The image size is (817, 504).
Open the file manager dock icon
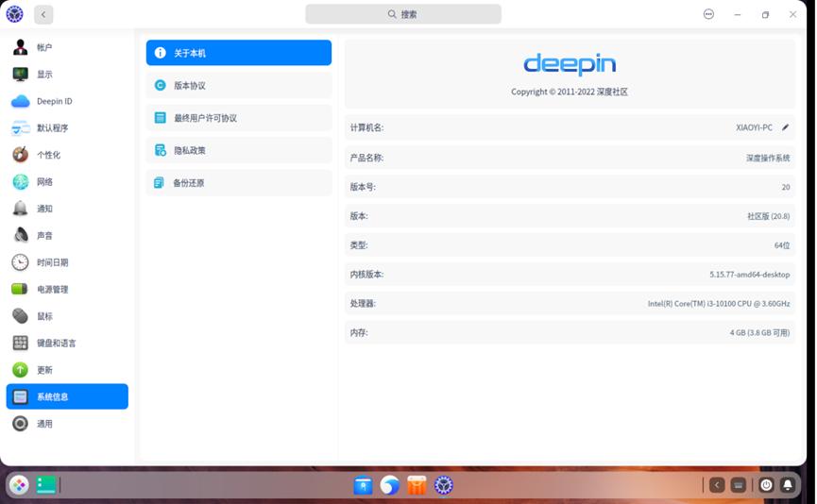click(x=364, y=485)
